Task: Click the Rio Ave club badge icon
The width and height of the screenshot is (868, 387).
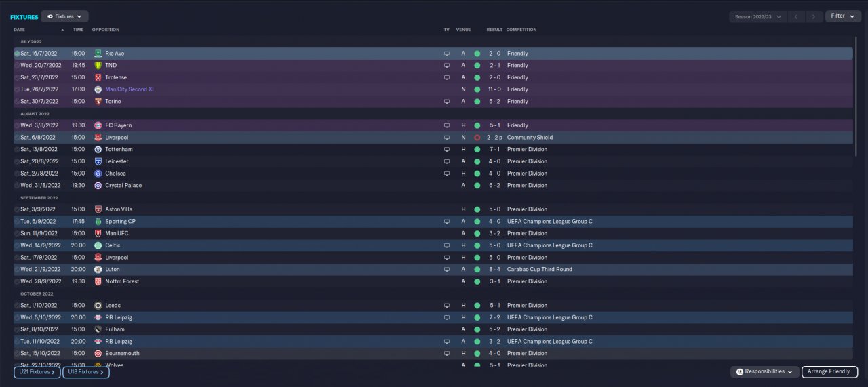Action: [x=98, y=54]
